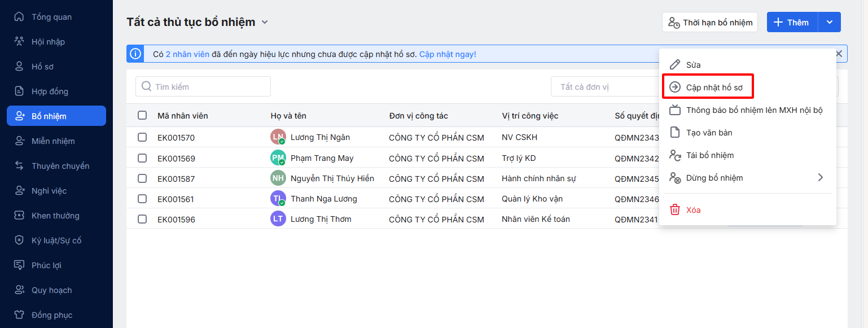Viewport: 868px width, 328px height.
Task: Choose Cập nhật hồ sơ from menu
Action: (x=714, y=88)
